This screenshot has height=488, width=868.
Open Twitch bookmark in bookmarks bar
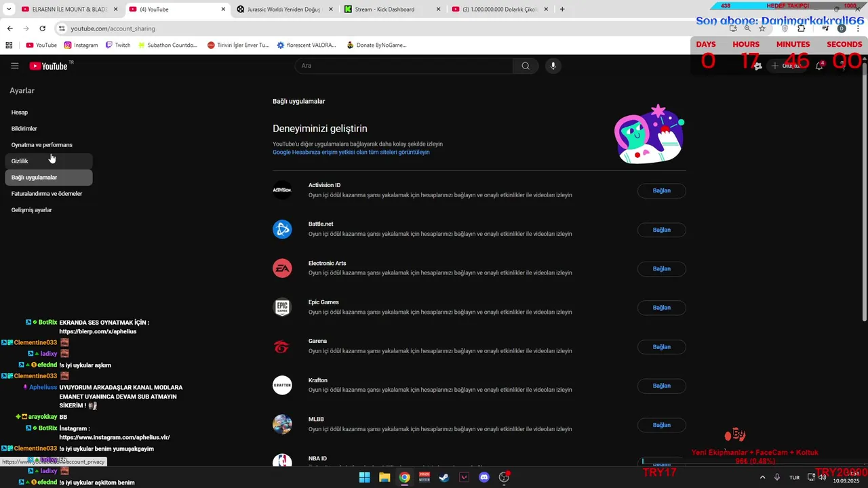pyautogui.click(x=118, y=45)
